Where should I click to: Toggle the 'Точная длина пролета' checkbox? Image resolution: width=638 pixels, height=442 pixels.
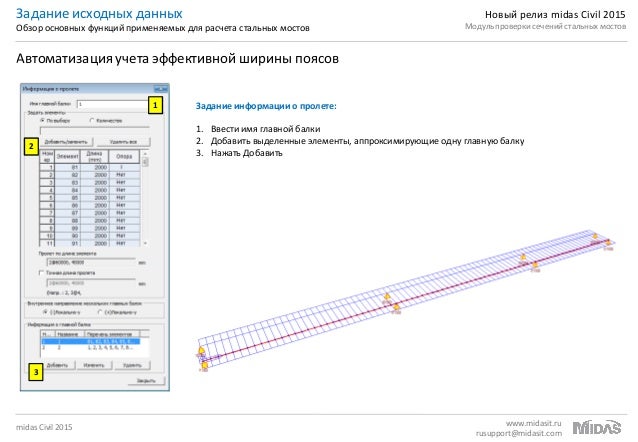coord(41,273)
